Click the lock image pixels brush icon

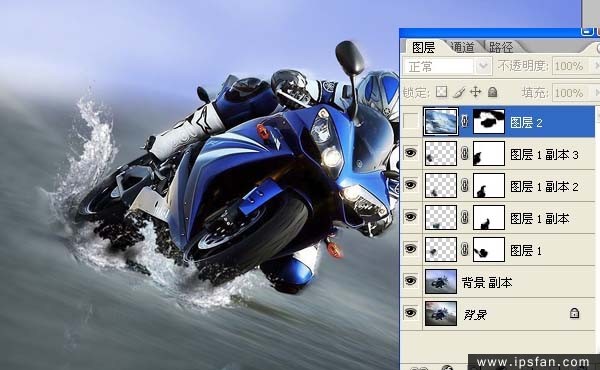pyautogui.click(x=459, y=92)
